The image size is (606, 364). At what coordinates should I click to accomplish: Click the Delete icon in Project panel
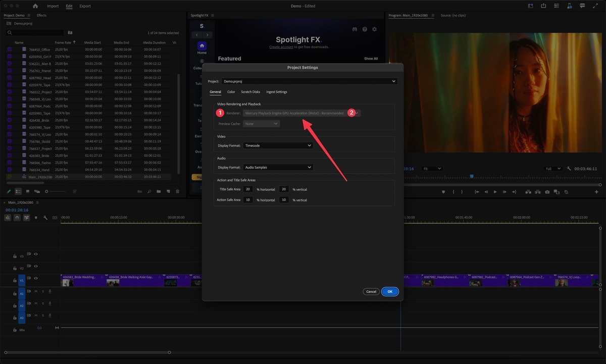pos(177,191)
